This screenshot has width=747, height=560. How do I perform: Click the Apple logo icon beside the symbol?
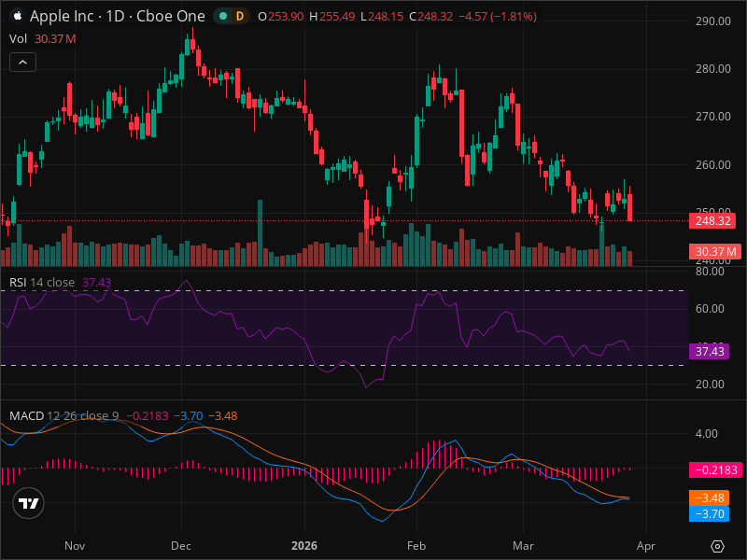18,16
